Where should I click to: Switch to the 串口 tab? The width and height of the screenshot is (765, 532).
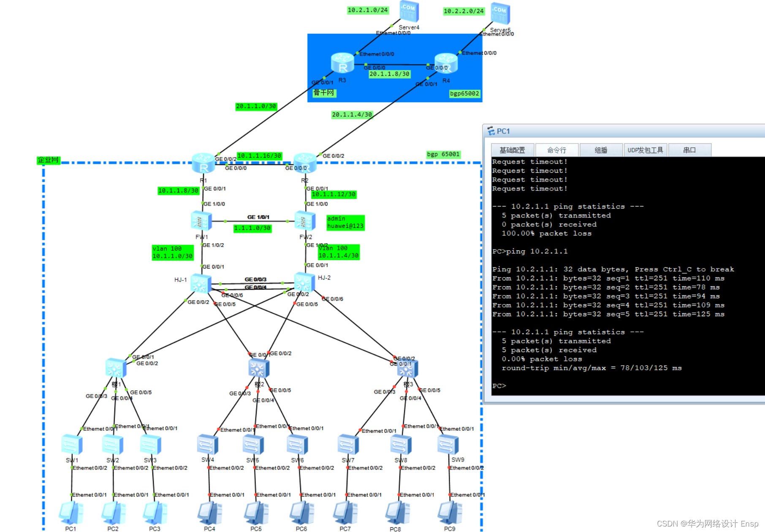click(x=690, y=150)
